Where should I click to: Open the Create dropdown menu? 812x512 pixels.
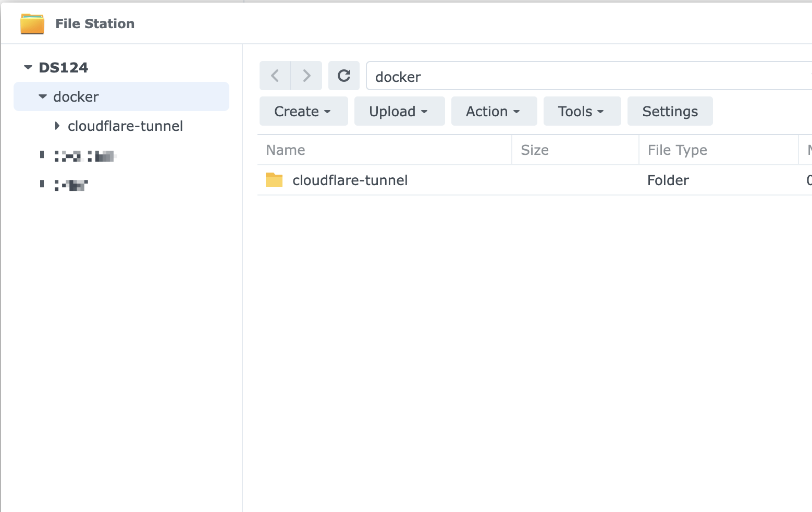coord(303,111)
